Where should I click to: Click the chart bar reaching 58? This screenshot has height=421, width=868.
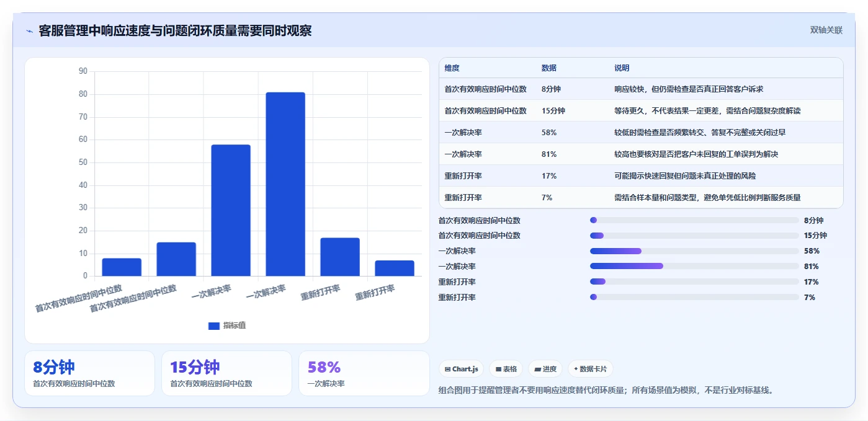[x=231, y=210]
